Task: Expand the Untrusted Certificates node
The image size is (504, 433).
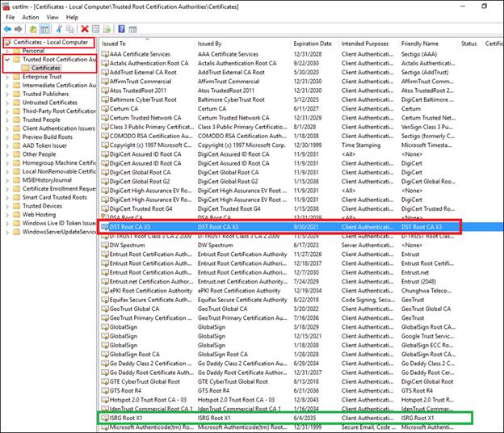Action: click(x=7, y=103)
